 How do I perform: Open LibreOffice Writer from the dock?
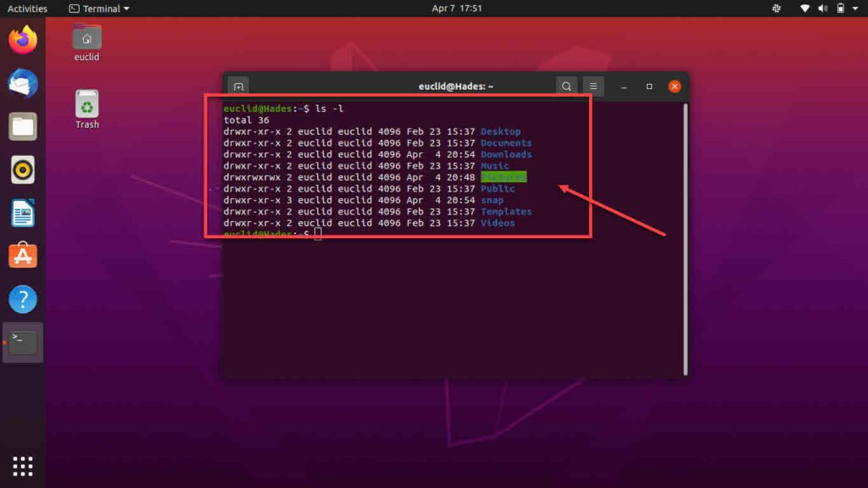tap(23, 213)
